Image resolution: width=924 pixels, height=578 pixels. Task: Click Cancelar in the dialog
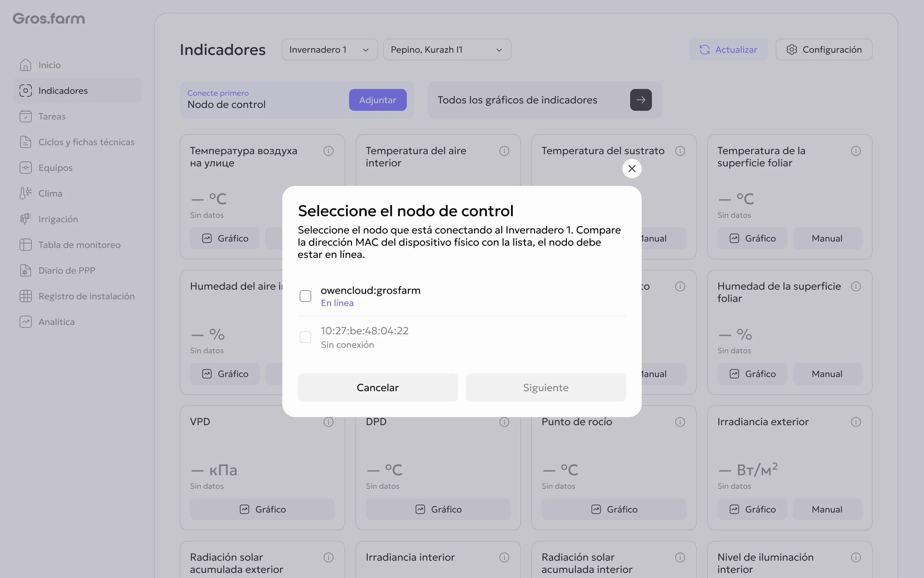point(378,388)
